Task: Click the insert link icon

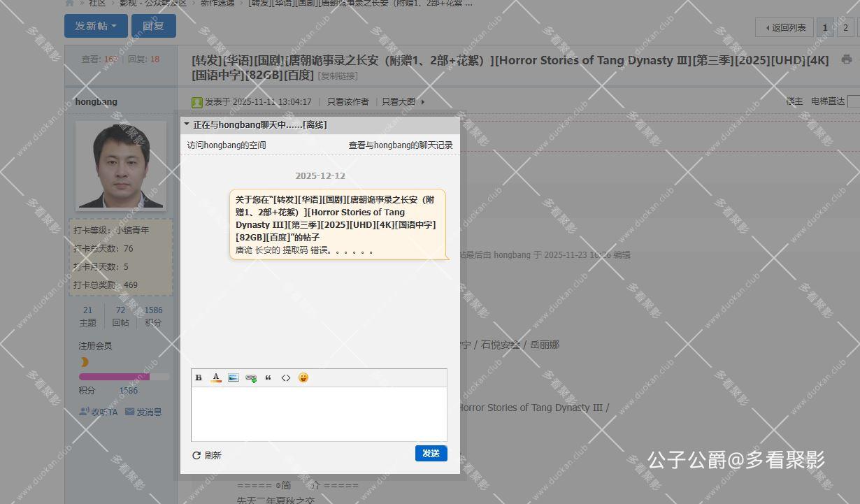Action: coord(251,377)
